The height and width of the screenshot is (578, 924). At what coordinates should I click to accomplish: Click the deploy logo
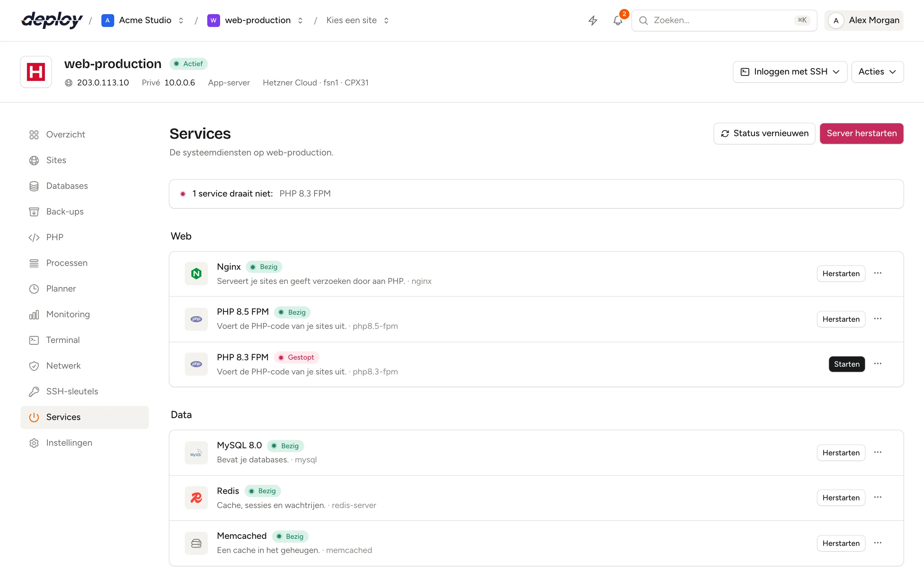[52, 20]
